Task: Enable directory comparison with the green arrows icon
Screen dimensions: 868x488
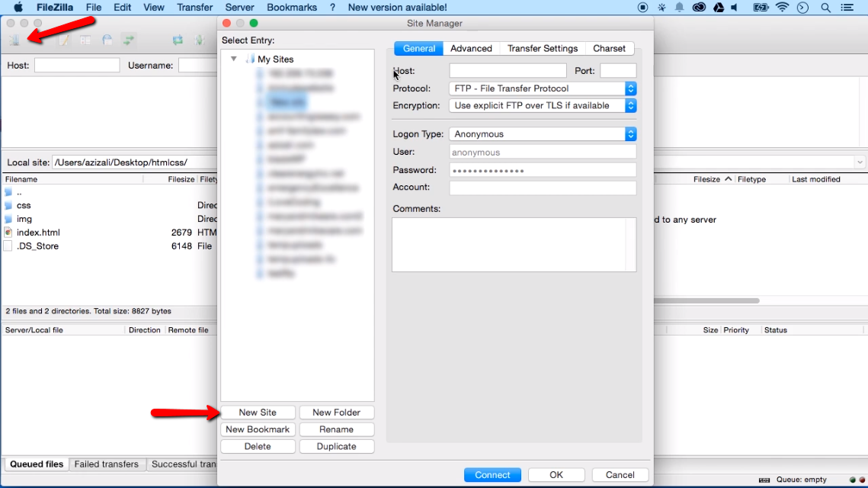Action: pyautogui.click(x=129, y=40)
